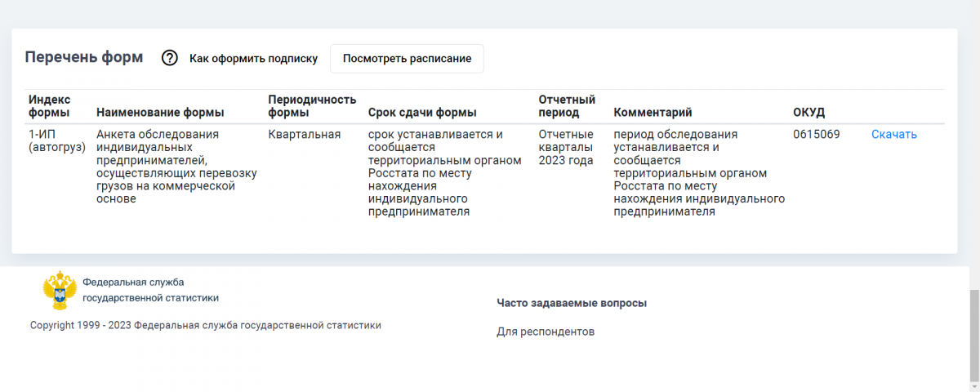
Task: Click the question mark help icon
Action: pos(170,58)
